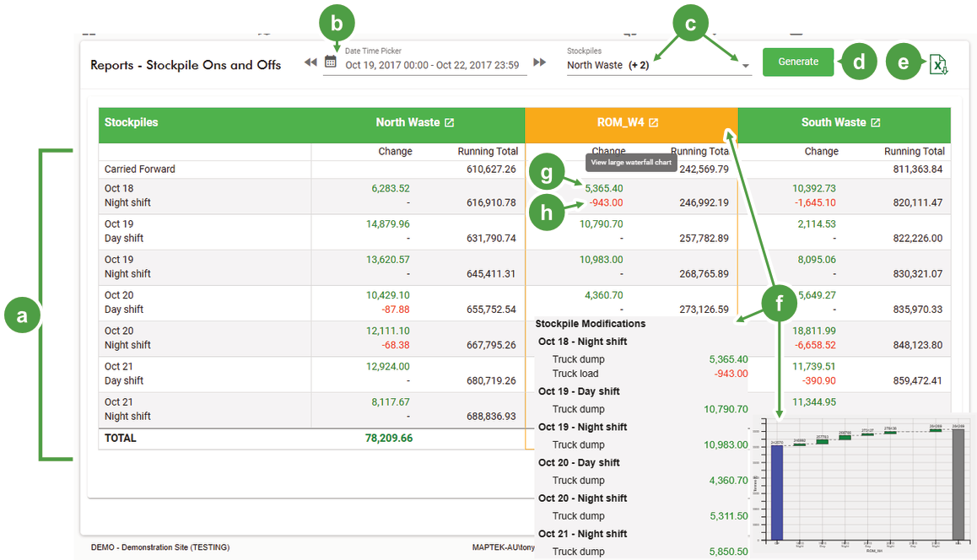This screenshot has width=977, height=560.
Task: Click the TOTAL row label
Action: click(121, 439)
